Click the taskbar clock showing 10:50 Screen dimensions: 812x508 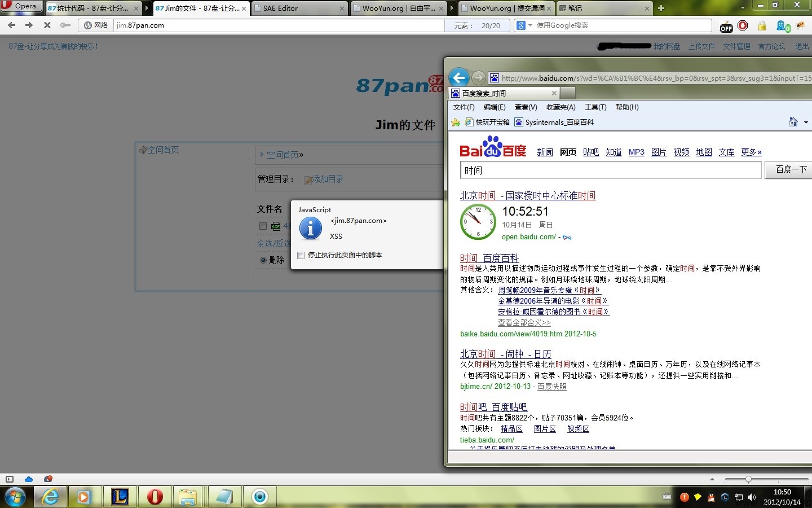coord(782,497)
